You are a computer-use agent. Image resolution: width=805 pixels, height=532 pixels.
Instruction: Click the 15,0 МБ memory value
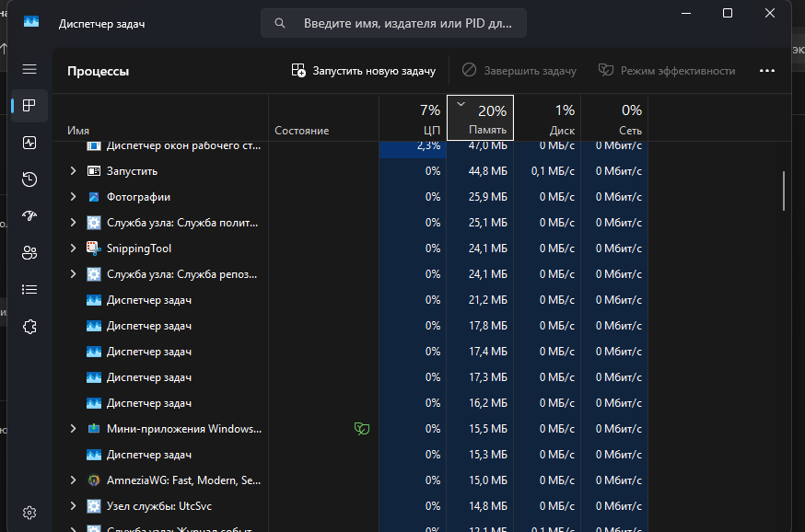pyautogui.click(x=488, y=480)
